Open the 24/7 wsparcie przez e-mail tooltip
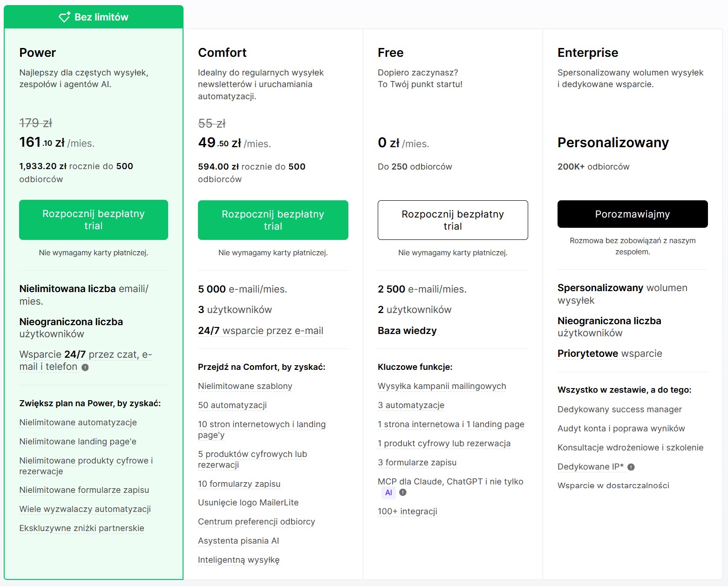 click(x=260, y=331)
